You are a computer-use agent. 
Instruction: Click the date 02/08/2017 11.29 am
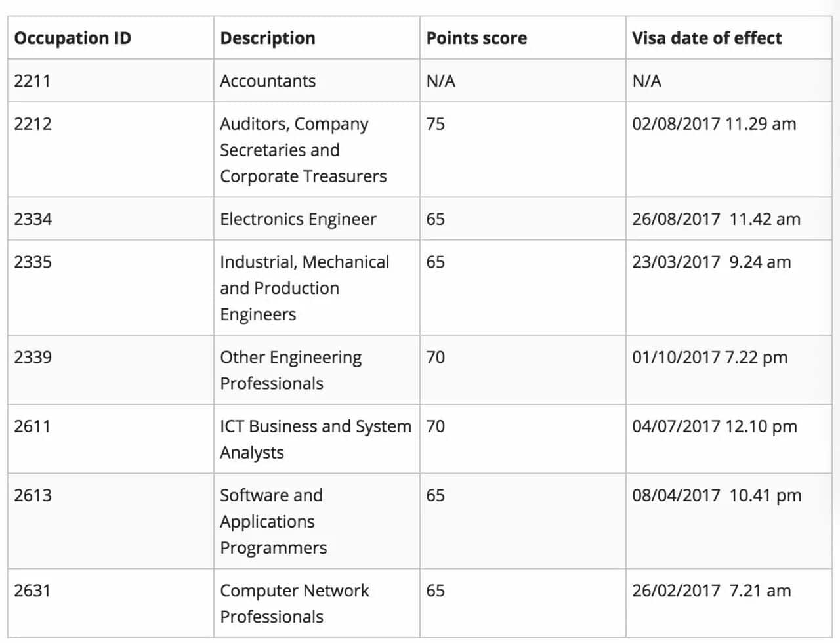pos(714,124)
